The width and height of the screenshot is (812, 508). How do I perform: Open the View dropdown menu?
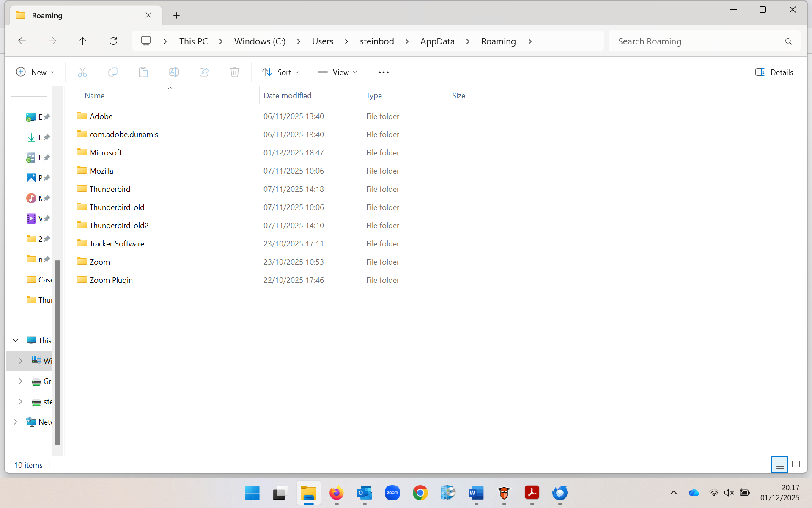click(337, 72)
